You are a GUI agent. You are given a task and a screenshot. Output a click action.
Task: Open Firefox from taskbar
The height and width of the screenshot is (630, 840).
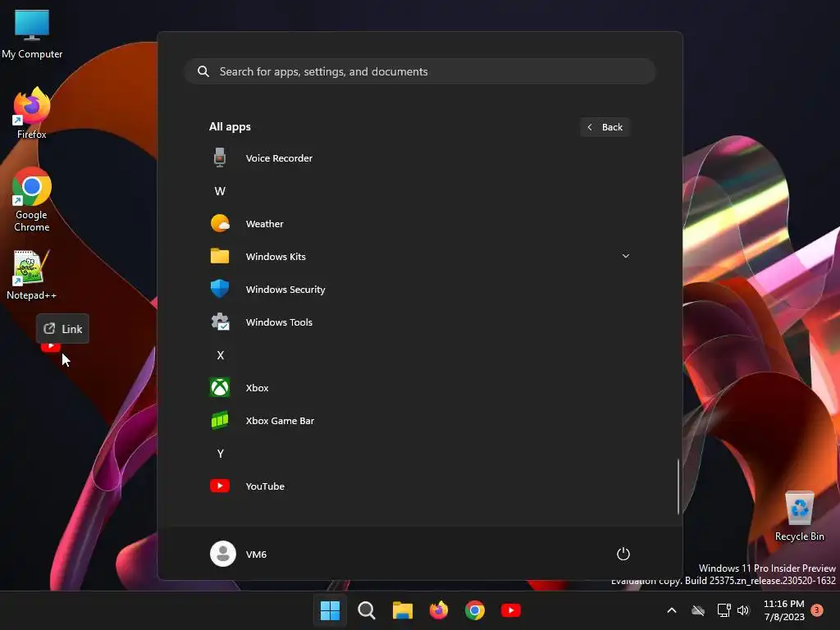[439, 610]
